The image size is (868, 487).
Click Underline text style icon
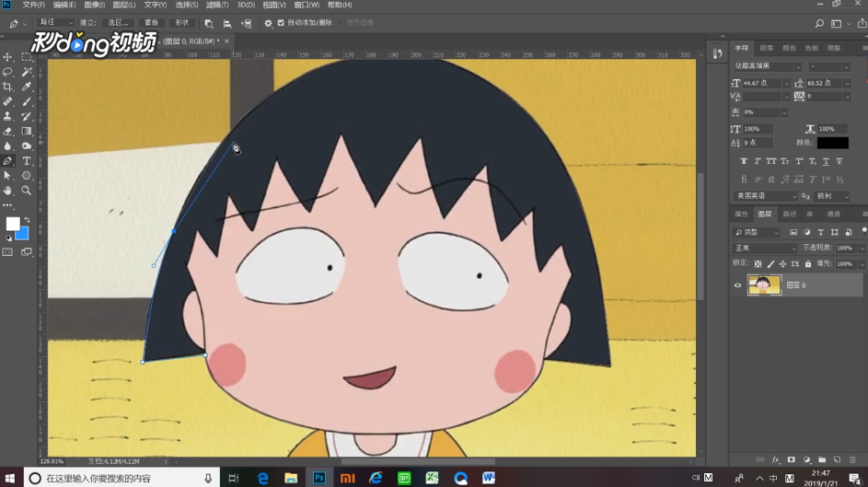pyautogui.click(x=826, y=161)
